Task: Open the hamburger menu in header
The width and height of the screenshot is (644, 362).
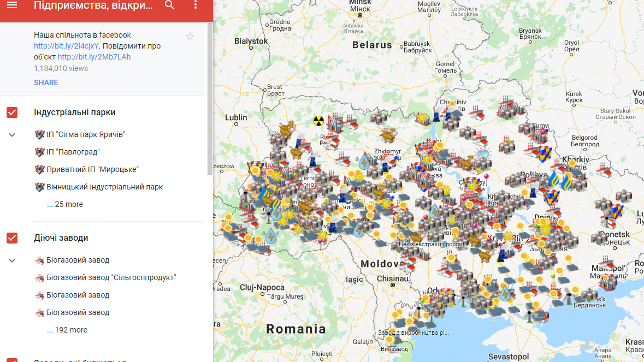Action: [x=12, y=5]
